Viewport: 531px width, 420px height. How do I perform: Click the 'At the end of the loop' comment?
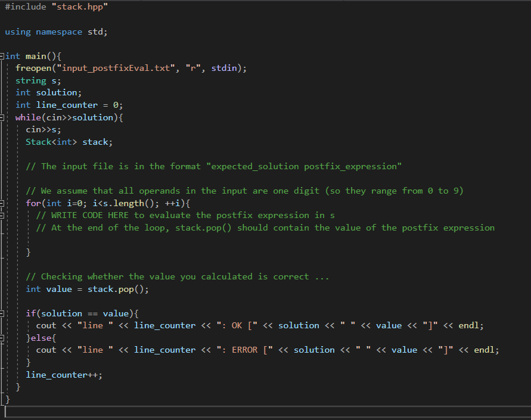pyautogui.click(x=265, y=228)
